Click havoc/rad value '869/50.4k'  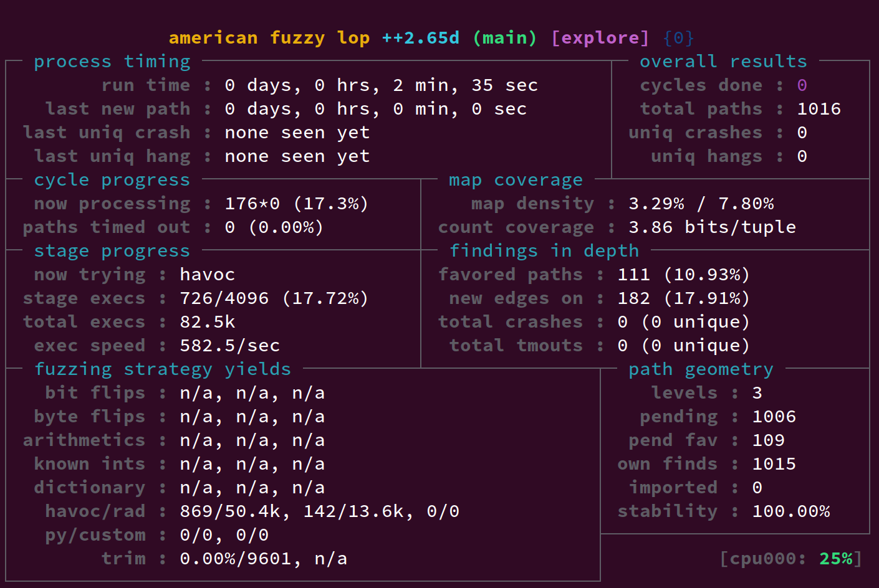pos(230,511)
